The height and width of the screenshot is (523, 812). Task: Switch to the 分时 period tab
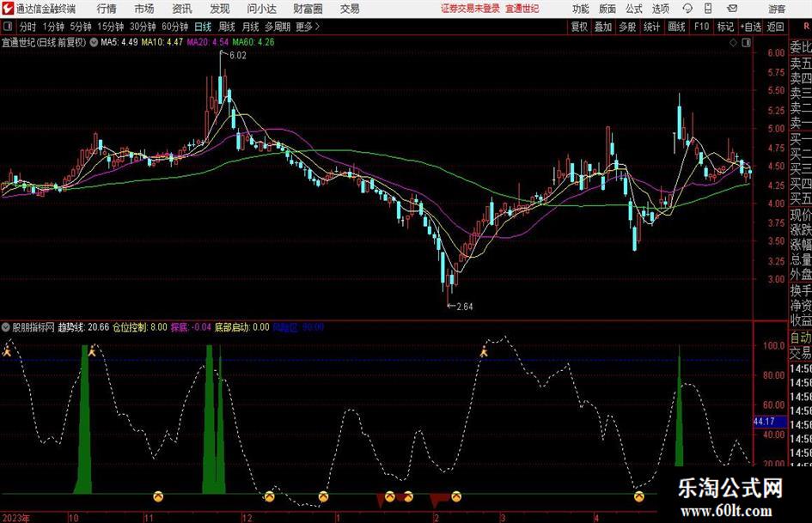[28, 27]
